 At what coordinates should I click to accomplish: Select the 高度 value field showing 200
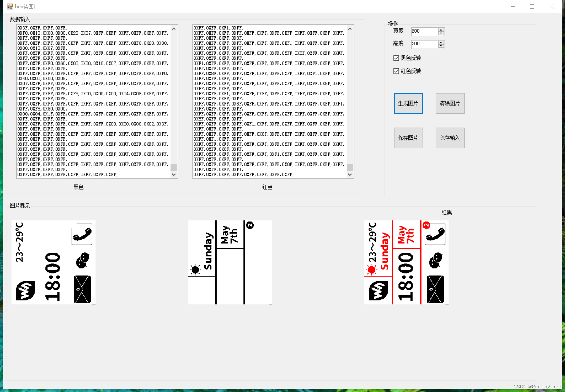tap(423, 44)
